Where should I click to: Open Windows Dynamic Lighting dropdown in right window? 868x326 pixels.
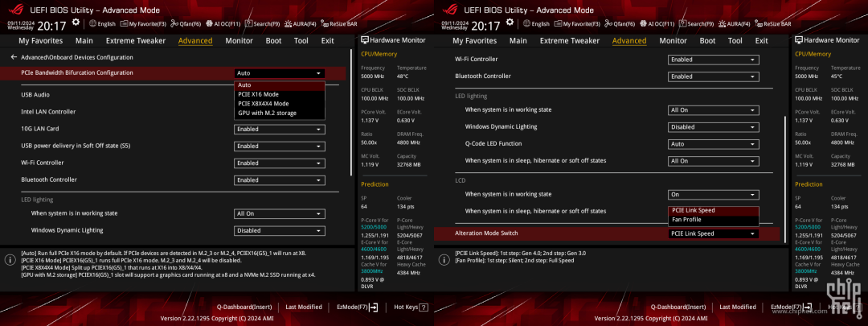click(714, 127)
